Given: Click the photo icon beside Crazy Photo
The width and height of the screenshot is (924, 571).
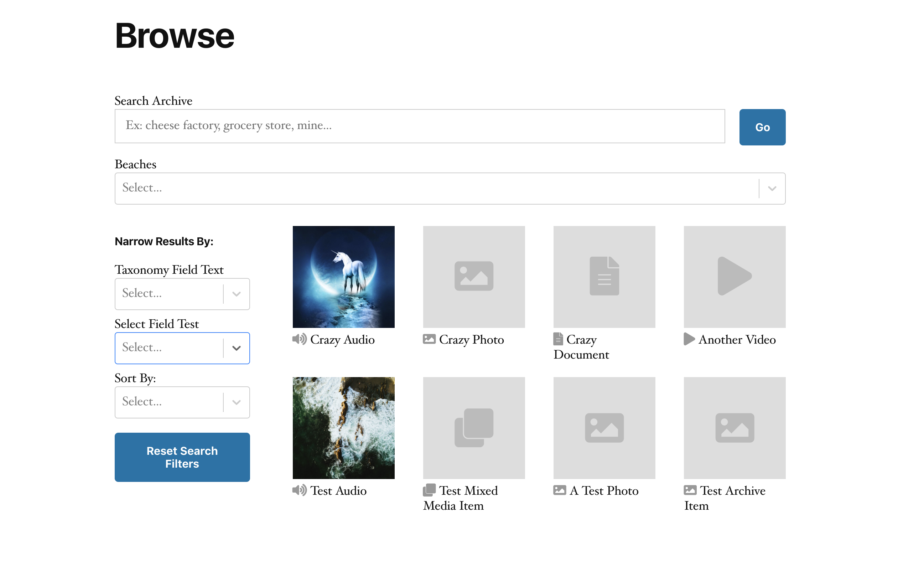Looking at the screenshot, I should click(x=429, y=339).
